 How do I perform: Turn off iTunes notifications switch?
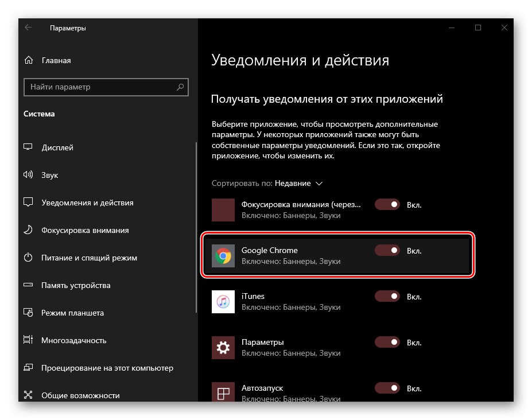pyautogui.click(x=387, y=296)
